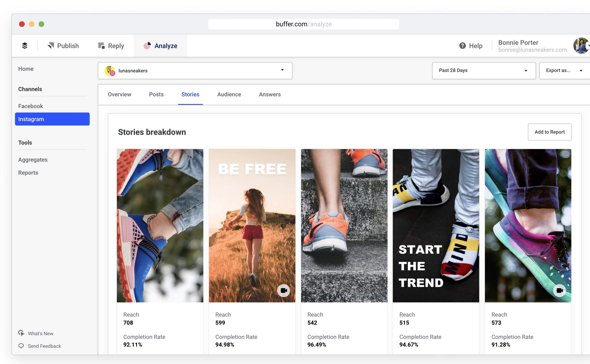Click the Reach value 599
This screenshot has height=364, width=590.
220,323
